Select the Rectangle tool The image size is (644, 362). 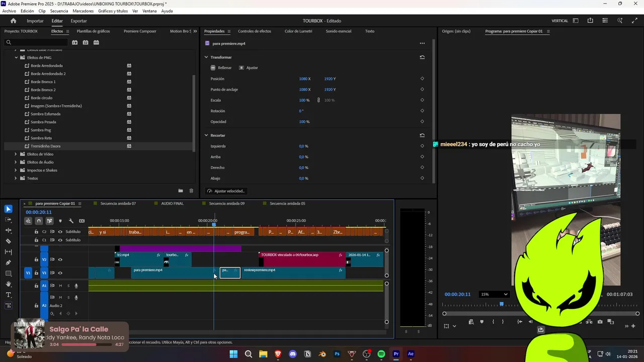8,274
